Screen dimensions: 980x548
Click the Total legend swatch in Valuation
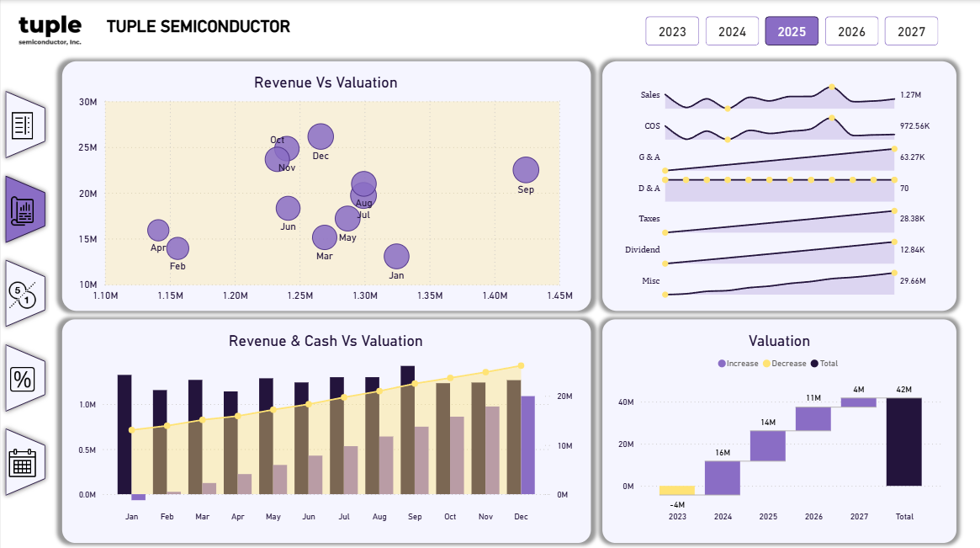point(814,364)
